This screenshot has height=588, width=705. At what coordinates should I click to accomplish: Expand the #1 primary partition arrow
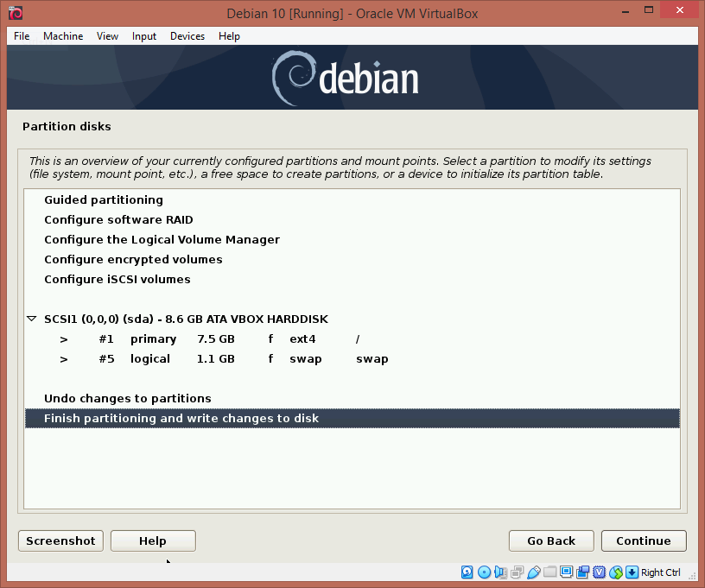64,339
